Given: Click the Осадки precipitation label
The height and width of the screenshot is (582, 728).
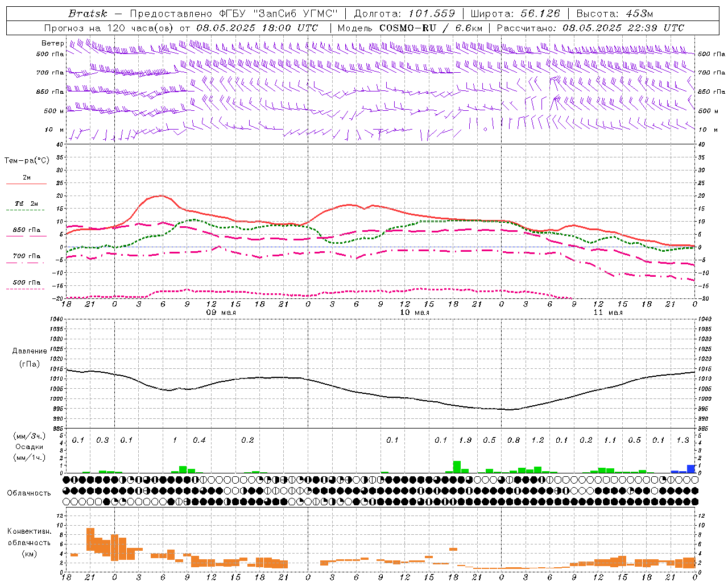Looking at the screenshot, I should pos(29,447).
